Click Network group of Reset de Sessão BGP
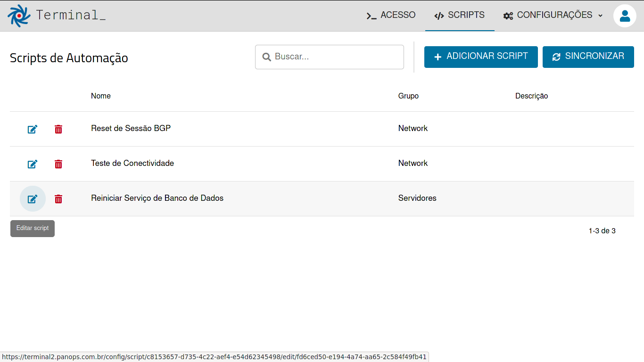The height and width of the screenshot is (362, 644). pyautogui.click(x=413, y=128)
